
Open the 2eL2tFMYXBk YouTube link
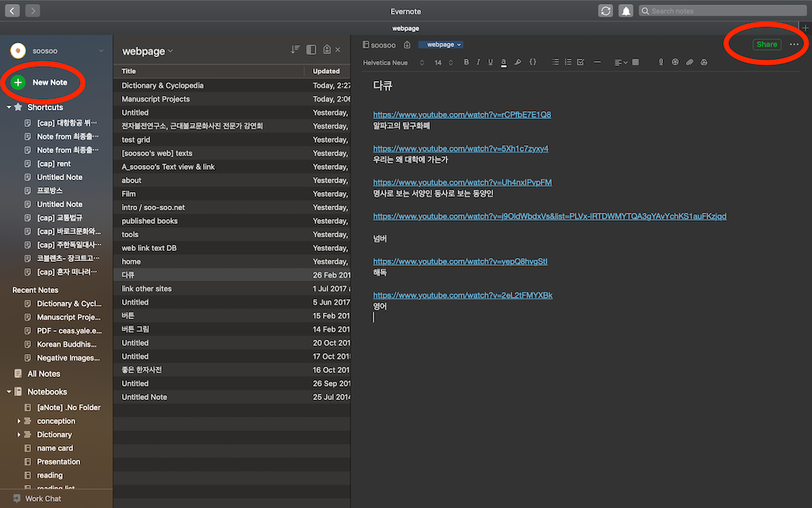(x=462, y=295)
